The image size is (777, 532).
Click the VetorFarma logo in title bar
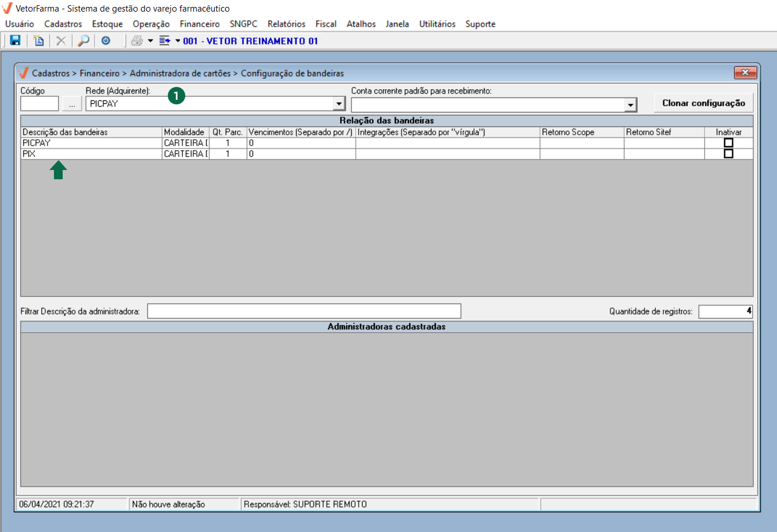(x=8, y=9)
